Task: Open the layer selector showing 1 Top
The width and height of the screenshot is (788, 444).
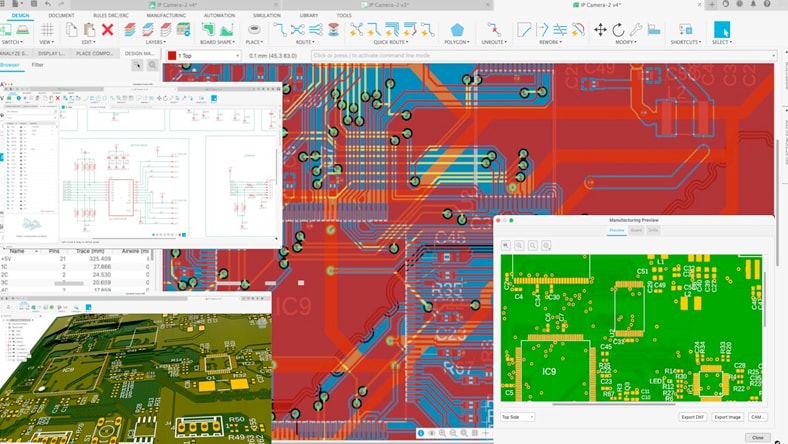Action: pyautogui.click(x=204, y=55)
